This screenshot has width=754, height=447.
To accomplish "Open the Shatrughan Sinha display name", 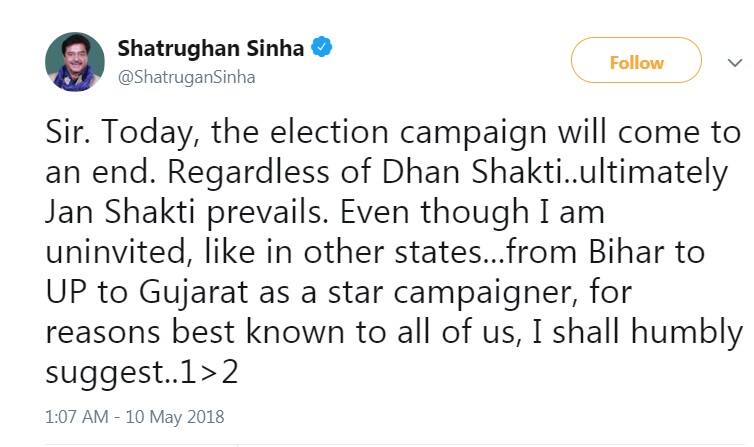I will [x=211, y=48].
